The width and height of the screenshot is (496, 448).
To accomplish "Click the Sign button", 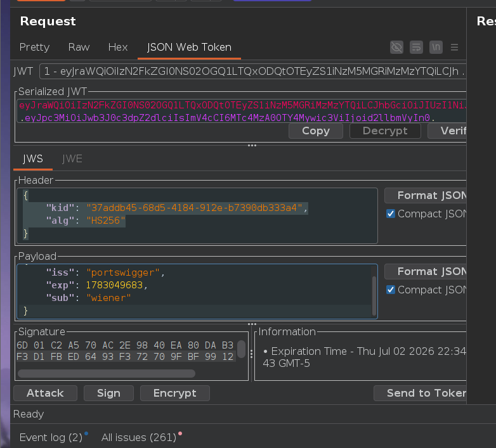I will [108, 394].
